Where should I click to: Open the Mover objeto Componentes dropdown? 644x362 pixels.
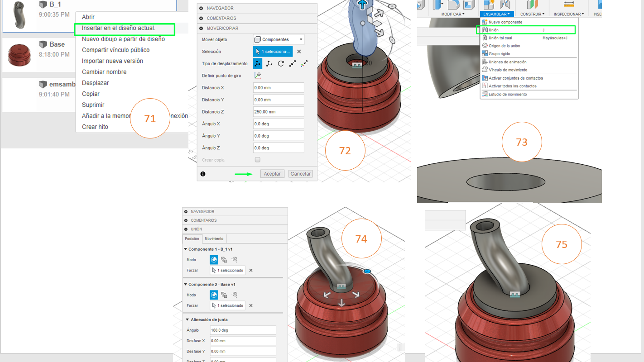pos(279,39)
